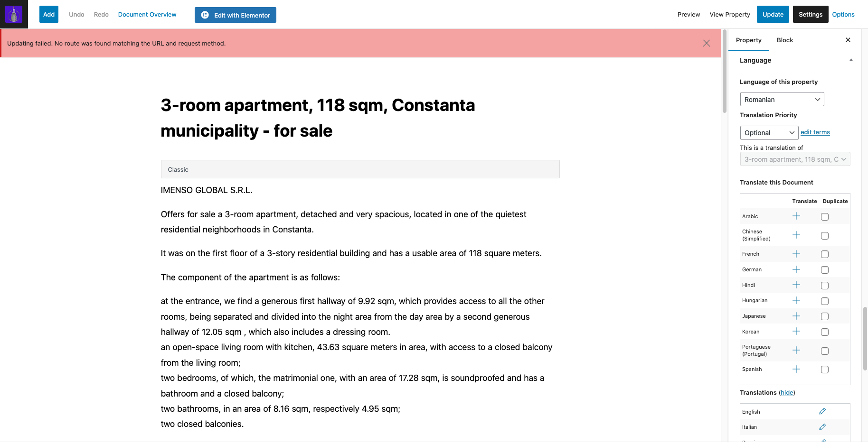Tick the Korean duplicate checkbox

(825, 332)
